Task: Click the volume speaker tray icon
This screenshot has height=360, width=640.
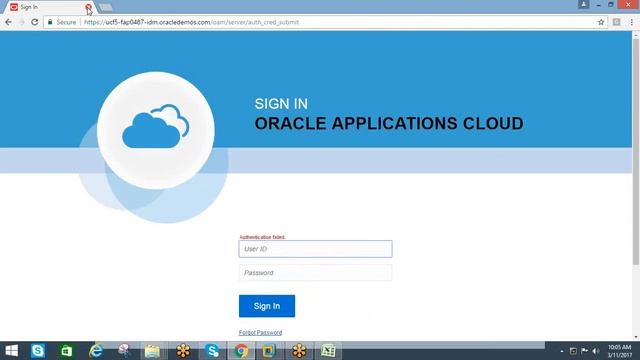Action: tap(596, 351)
